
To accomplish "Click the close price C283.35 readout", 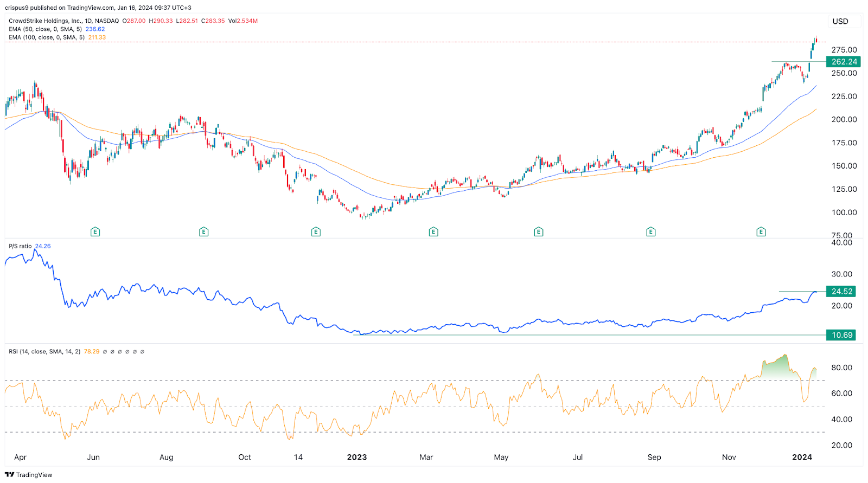I will pyautogui.click(x=213, y=21).
